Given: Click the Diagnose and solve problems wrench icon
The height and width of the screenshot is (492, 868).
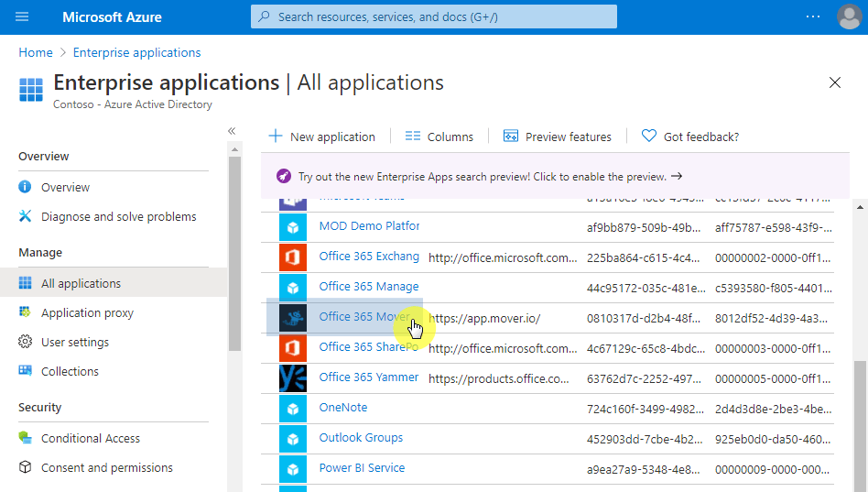Looking at the screenshot, I should coord(25,216).
